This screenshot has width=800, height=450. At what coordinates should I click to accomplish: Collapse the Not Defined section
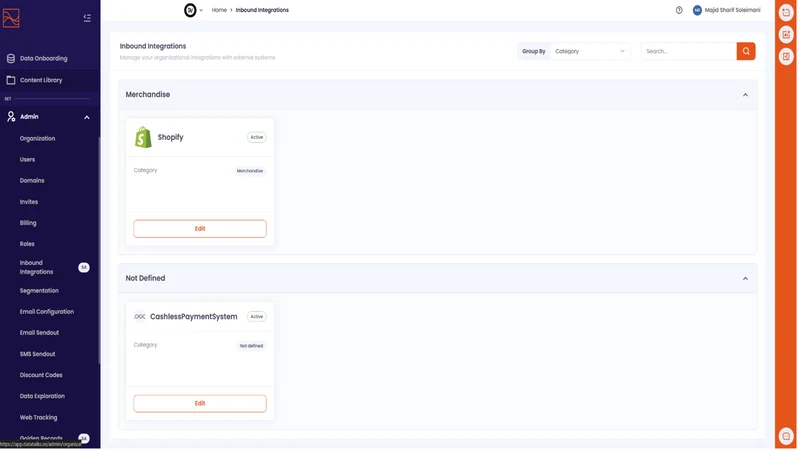point(745,279)
